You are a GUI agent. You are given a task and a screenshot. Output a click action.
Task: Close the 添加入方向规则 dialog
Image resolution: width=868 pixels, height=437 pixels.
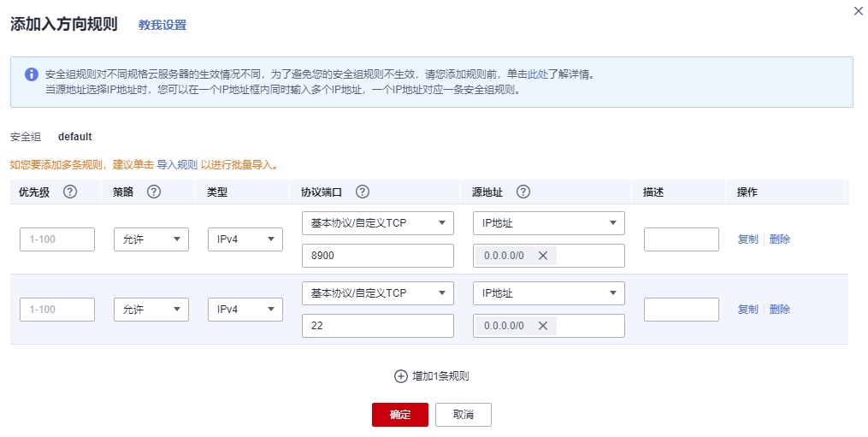[x=859, y=10]
